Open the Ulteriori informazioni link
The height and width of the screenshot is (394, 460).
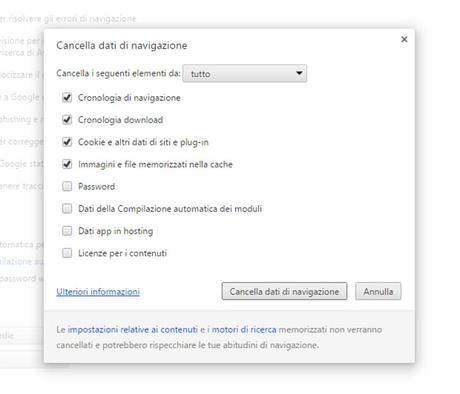point(98,292)
